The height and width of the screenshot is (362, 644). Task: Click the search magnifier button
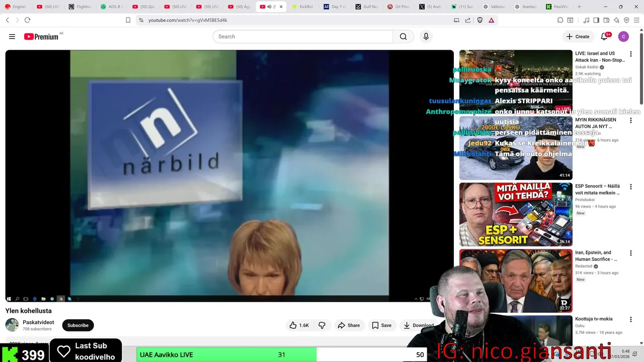[x=403, y=37]
